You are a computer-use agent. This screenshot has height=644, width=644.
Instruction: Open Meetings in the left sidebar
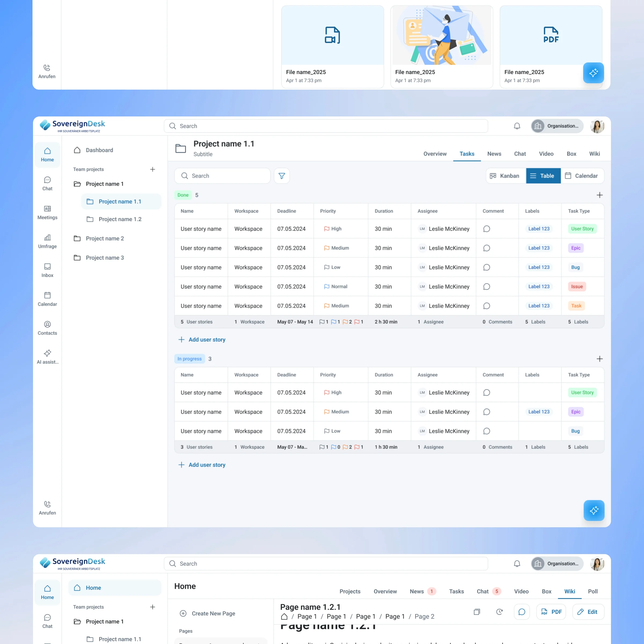(47, 212)
